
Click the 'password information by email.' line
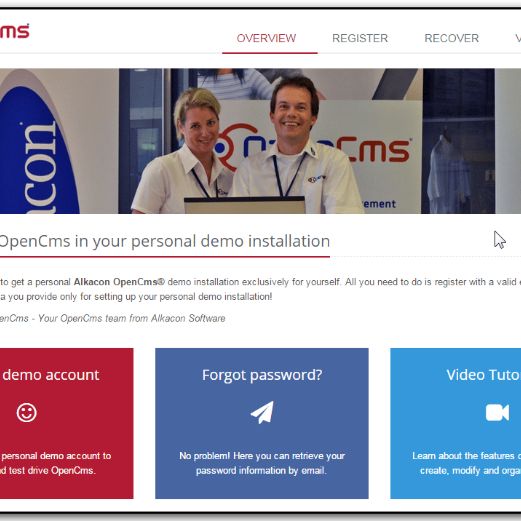(x=261, y=470)
